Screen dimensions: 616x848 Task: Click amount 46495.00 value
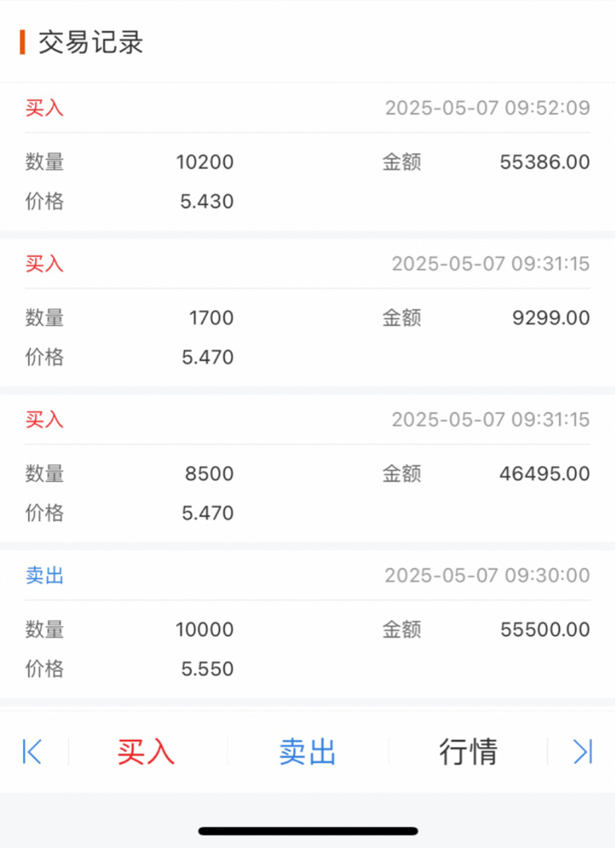545,473
